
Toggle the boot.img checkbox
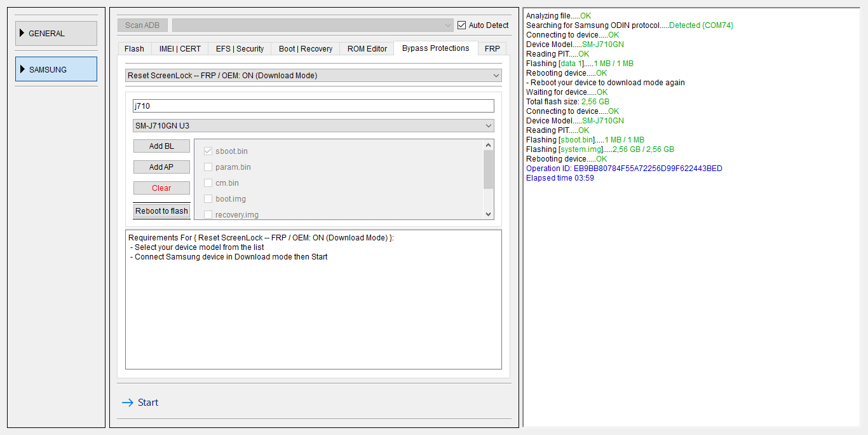tap(208, 199)
